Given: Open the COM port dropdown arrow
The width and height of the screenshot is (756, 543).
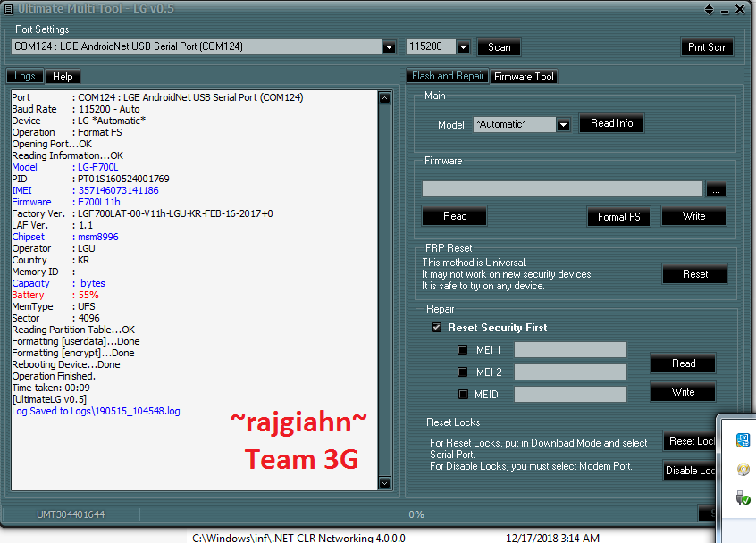Looking at the screenshot, I should [x=389, y=47].
